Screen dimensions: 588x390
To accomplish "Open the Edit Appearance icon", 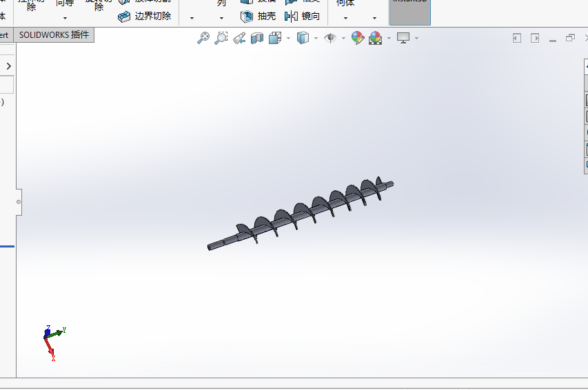I will coord(357,39).
